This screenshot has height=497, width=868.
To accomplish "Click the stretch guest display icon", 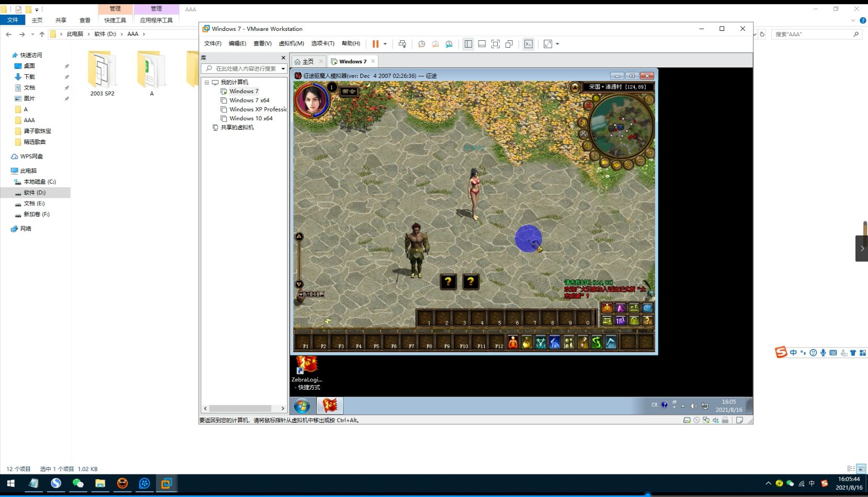I will [548, 44].
